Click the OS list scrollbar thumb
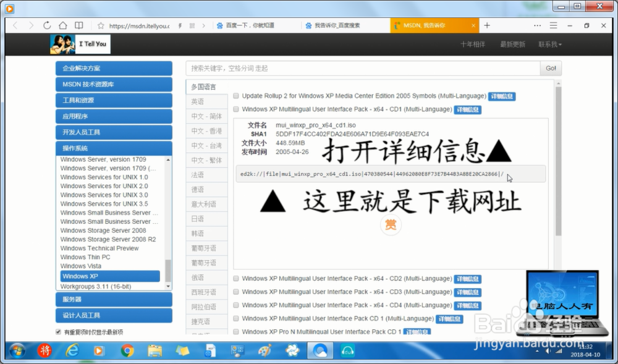618x364 pixels. (x=168, y=270)
